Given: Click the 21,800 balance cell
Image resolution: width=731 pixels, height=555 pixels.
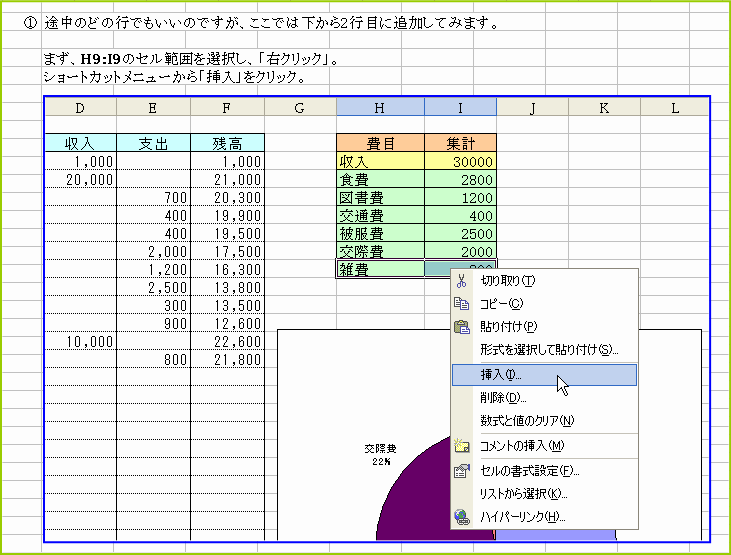Looking at the screenshot, I should pyautogui.click(x=227, y=360).
